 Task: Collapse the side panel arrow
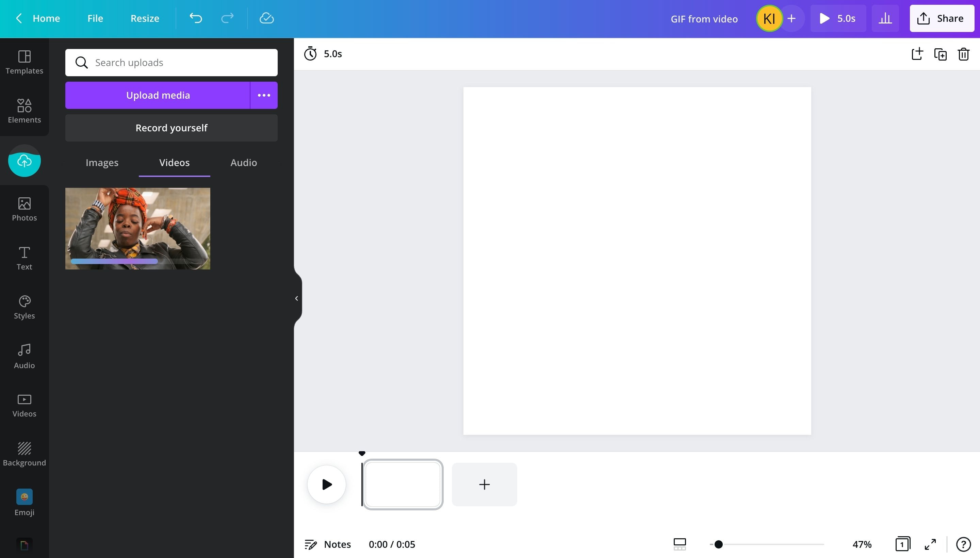tap(296, 298)
